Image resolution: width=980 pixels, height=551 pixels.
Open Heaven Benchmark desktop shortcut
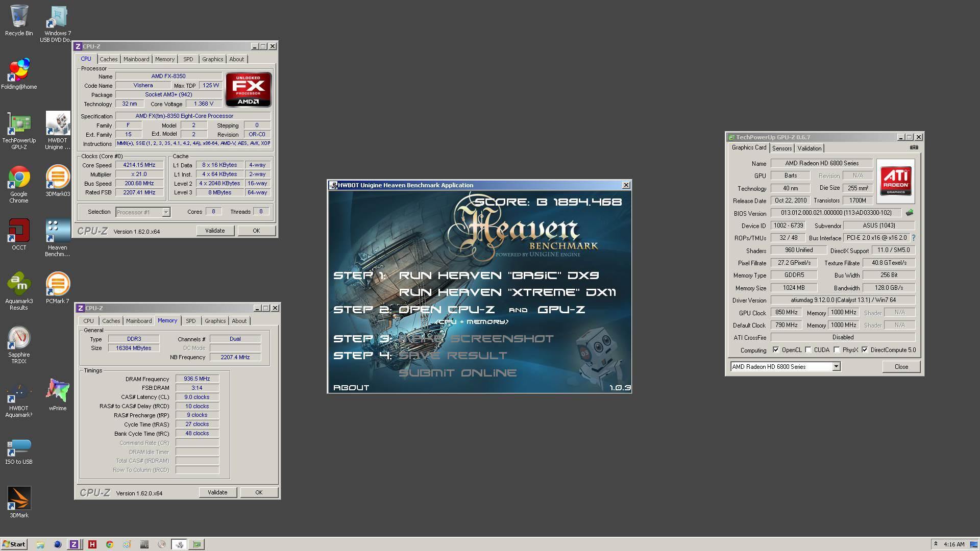coord(58,238)
